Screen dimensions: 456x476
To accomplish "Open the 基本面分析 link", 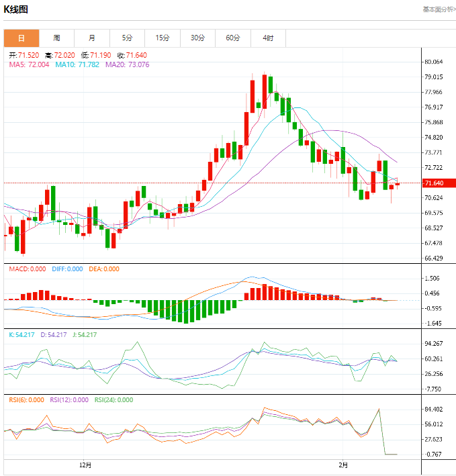I will pyautogui.click(x=439, y=9).
